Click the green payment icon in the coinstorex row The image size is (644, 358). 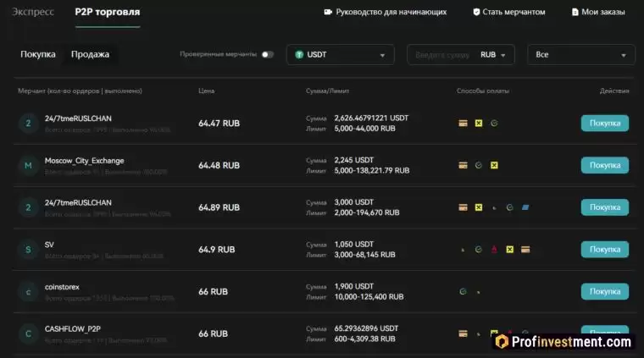click(463, 291)
